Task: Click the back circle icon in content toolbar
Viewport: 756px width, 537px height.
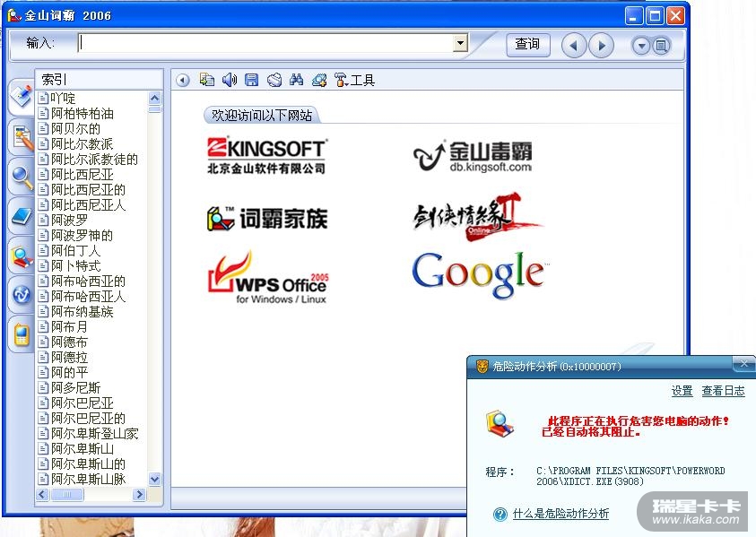Action: tap(183, 80)
